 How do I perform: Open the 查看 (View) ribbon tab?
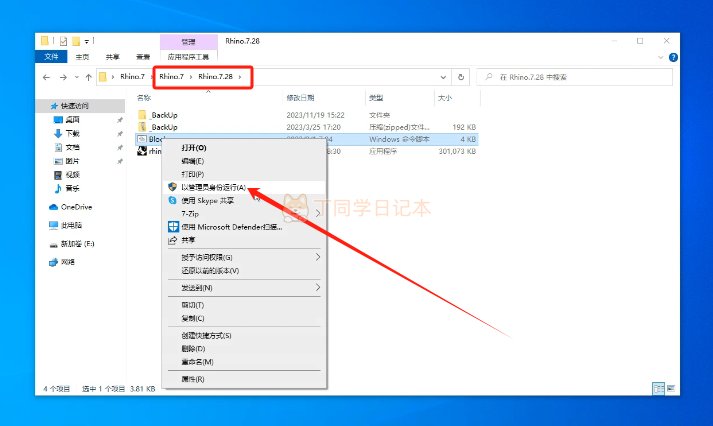(x=143, y=57)
